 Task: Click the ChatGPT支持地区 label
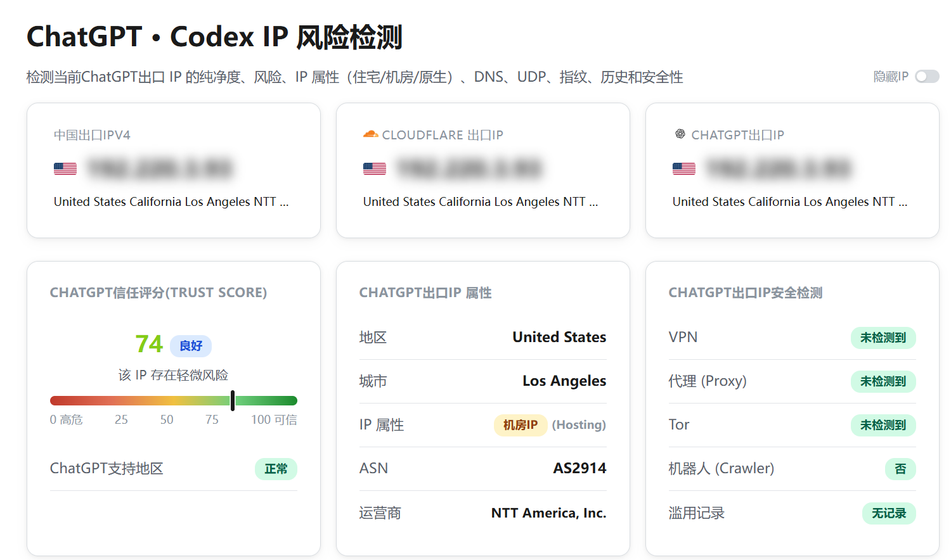pos(107,468)
